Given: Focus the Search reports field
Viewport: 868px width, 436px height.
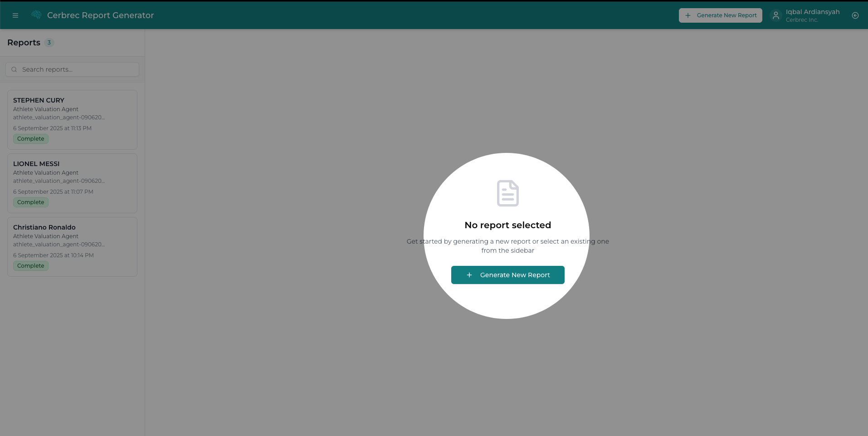Looking at the screenshot, I should 73,69.
